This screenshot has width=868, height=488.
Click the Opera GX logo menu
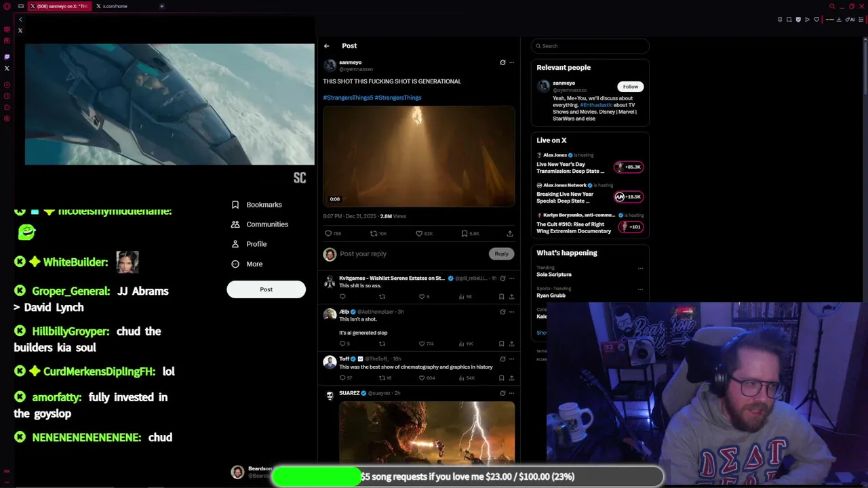pyautogui.click(x=7, y=6)
